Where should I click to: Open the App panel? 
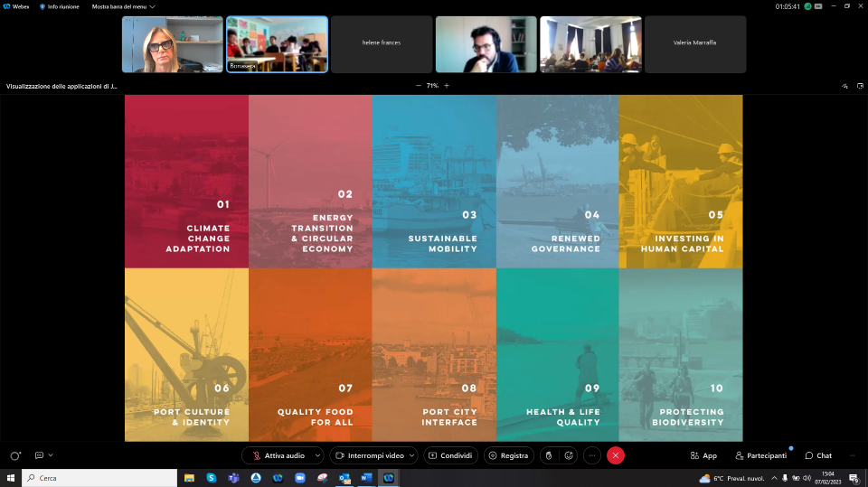703,455
